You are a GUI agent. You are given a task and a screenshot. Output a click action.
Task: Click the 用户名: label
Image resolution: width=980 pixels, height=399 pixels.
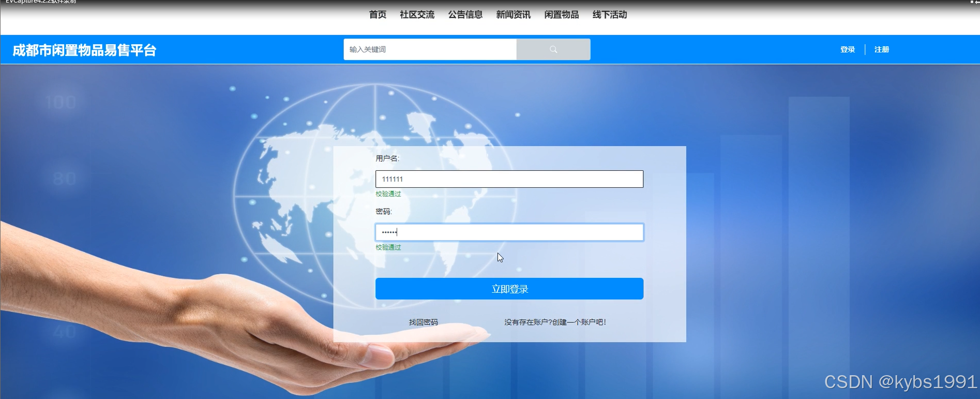pos(387,158)
